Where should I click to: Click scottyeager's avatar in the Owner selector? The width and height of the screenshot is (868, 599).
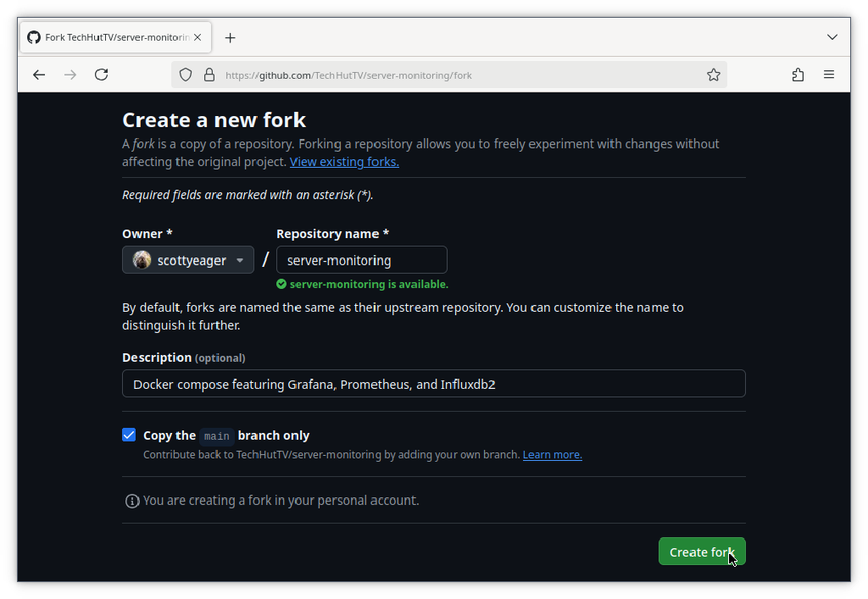(x=142, y=259)
